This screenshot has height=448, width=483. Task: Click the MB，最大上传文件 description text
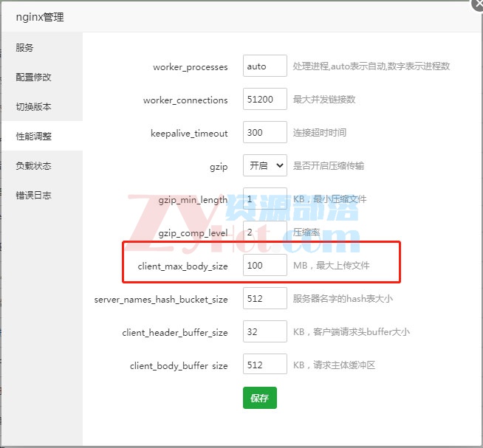(331, 265)
